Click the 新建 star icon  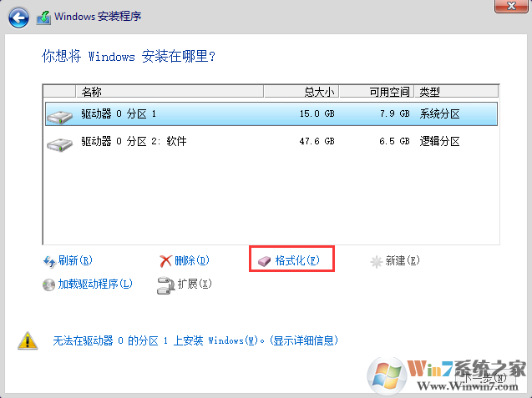pyautogui.click(x=376, y=261)
